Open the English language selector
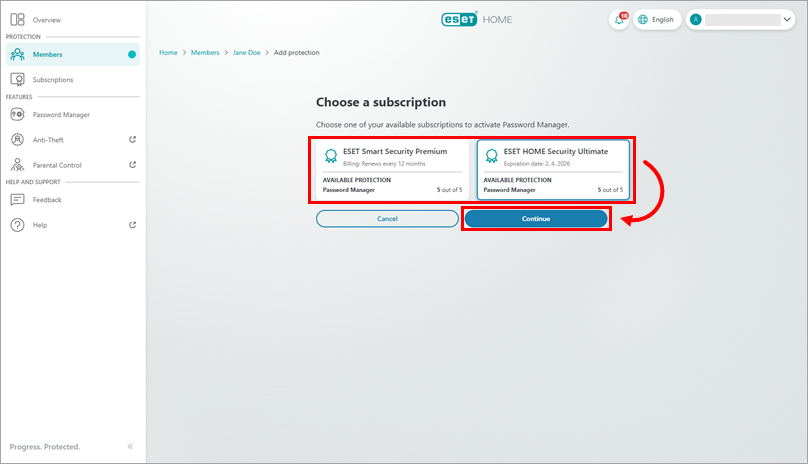This screenshot has width=808, height=464. point(657,20)
